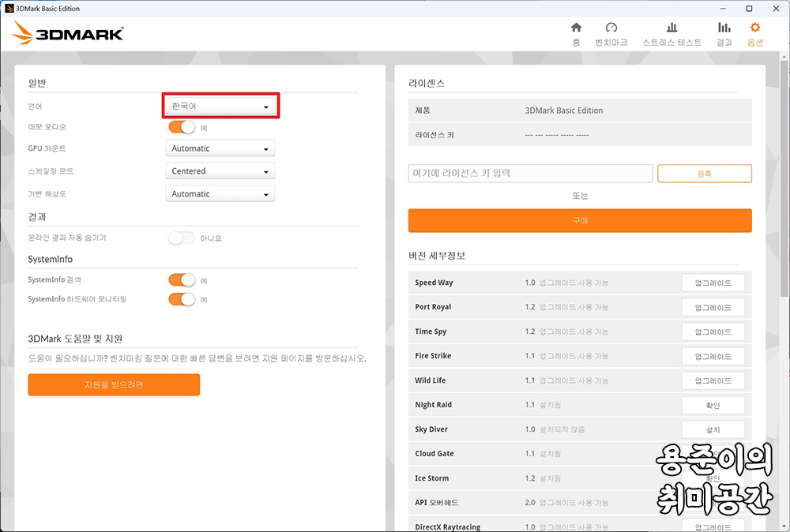Open Results bars icon

pyautogui.click(x=724, y=27)
